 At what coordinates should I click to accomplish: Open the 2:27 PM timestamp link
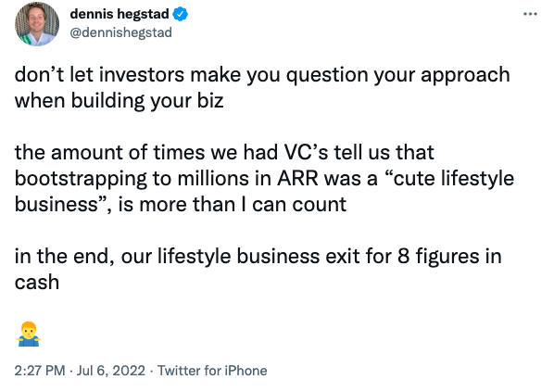pyautogui.click(x=40, y=371)
